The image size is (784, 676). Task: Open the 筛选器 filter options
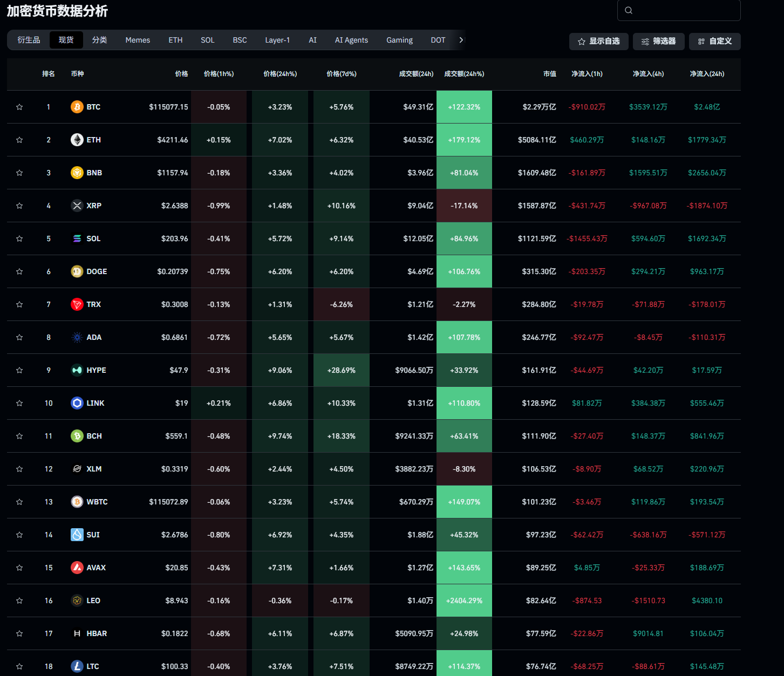[658, 42]
